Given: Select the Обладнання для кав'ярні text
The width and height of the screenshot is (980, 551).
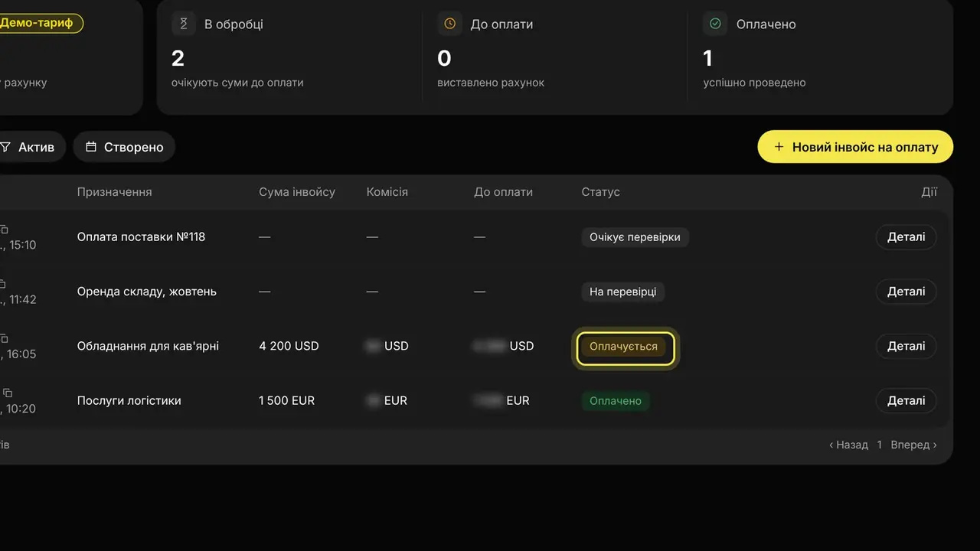Looking at the screenshot, I should (x=148, y=346).
